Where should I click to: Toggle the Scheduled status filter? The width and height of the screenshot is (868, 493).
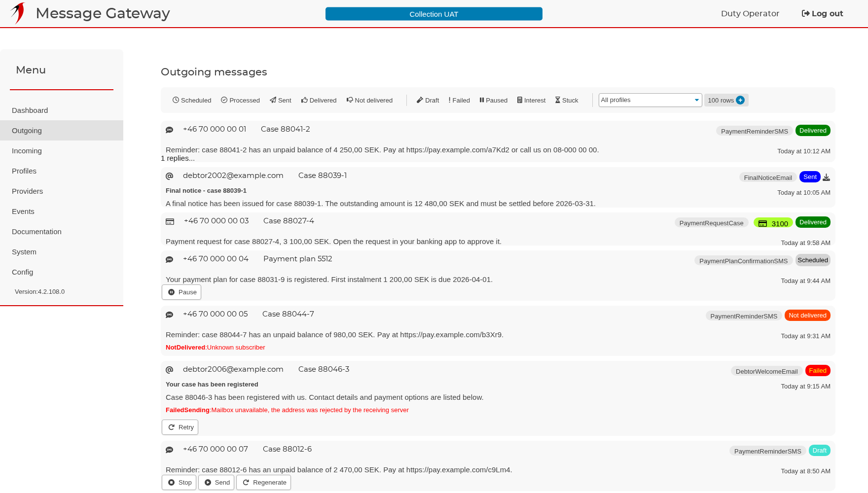coord(192,100)
